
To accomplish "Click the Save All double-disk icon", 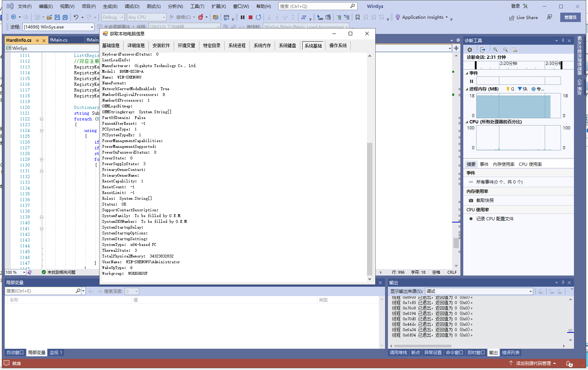I will (65, 17).
